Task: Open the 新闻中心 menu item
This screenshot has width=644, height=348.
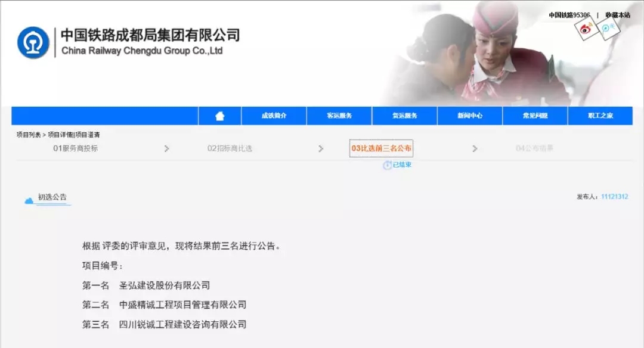Action: click(x=470, y=116)
